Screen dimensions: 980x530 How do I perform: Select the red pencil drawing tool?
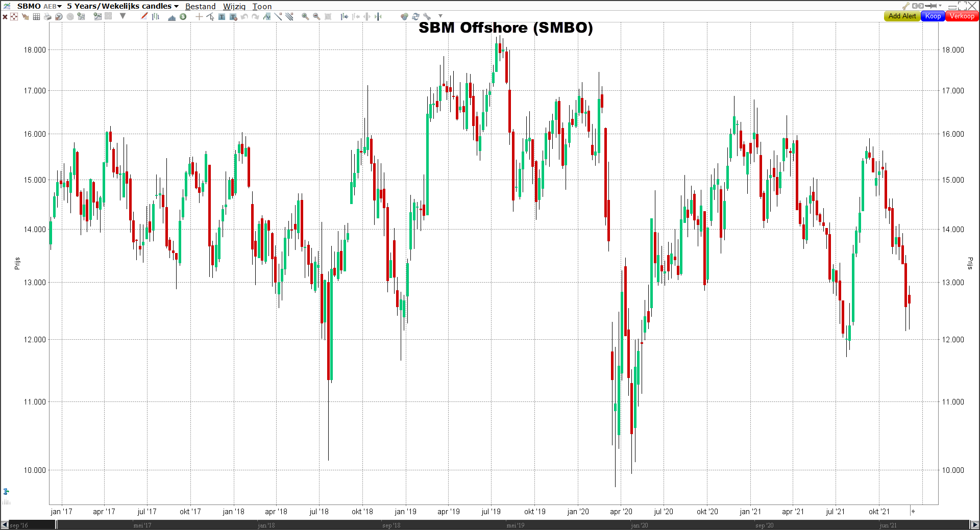pyautogui.click(x=144, y=16)
